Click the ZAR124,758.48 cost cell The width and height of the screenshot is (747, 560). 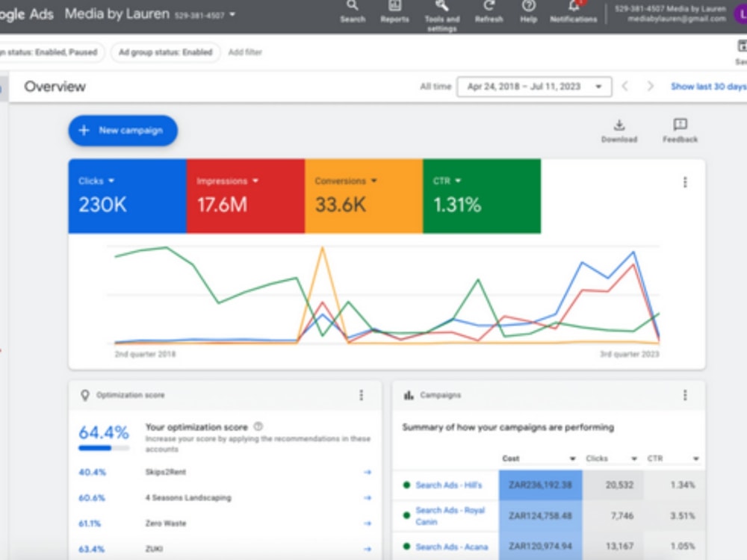540,516
